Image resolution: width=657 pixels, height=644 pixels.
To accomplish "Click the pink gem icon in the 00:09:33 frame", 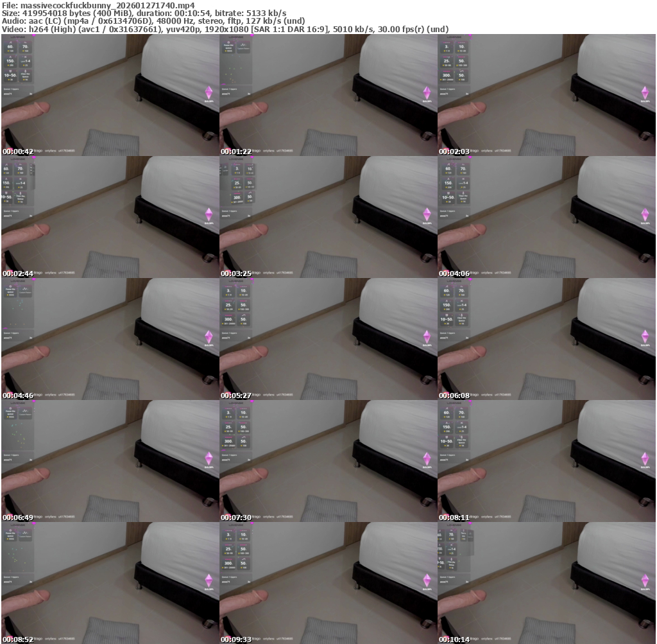I will coord(427,580).
